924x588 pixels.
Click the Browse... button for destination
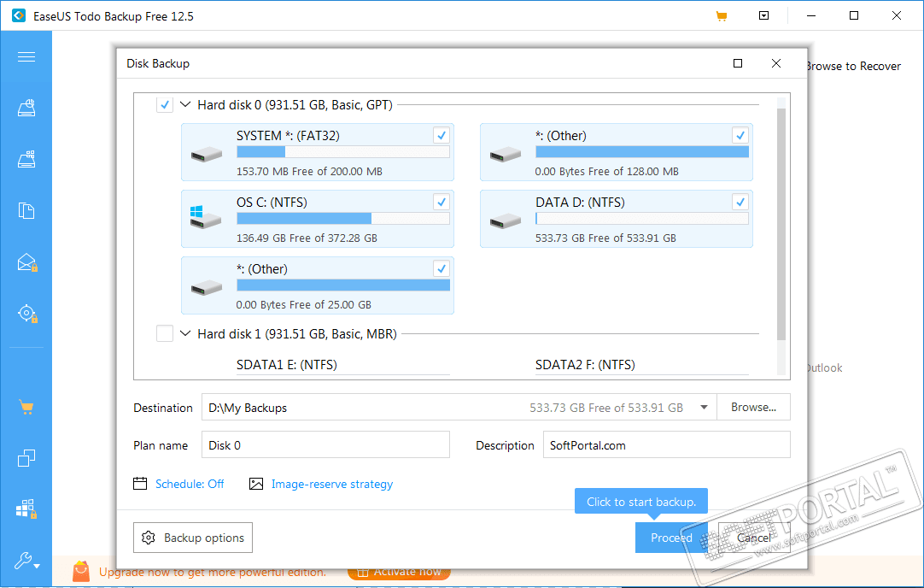753,408
